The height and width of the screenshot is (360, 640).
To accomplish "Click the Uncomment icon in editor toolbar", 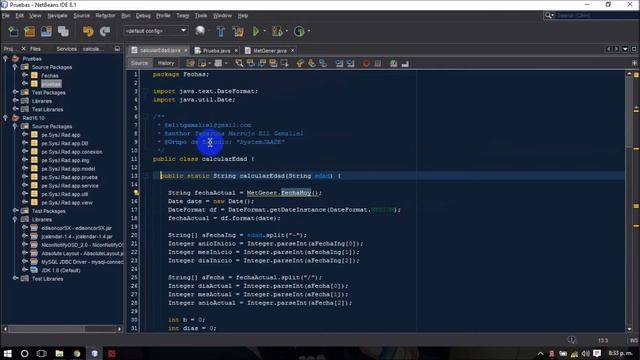I will coord(405,63).
